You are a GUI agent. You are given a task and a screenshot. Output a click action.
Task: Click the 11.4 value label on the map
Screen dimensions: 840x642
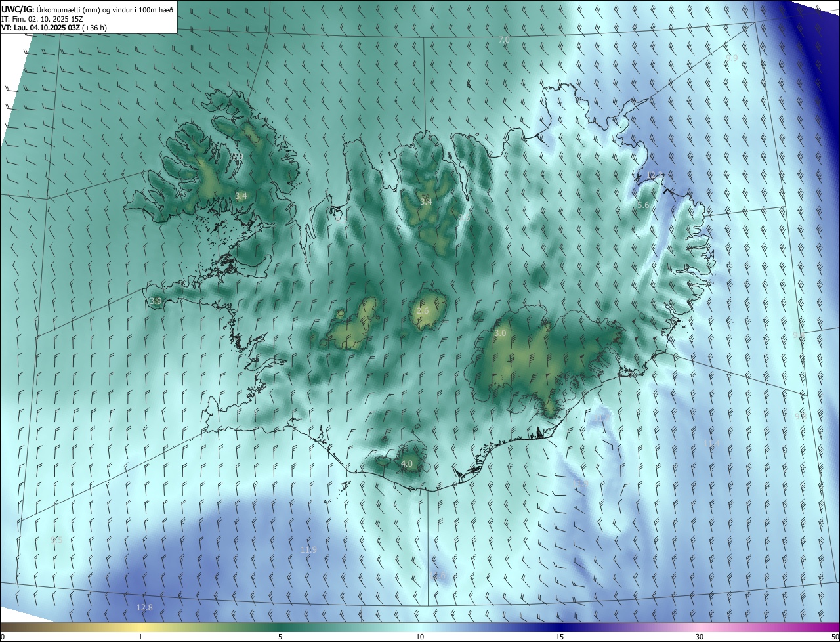pos(712,444)
